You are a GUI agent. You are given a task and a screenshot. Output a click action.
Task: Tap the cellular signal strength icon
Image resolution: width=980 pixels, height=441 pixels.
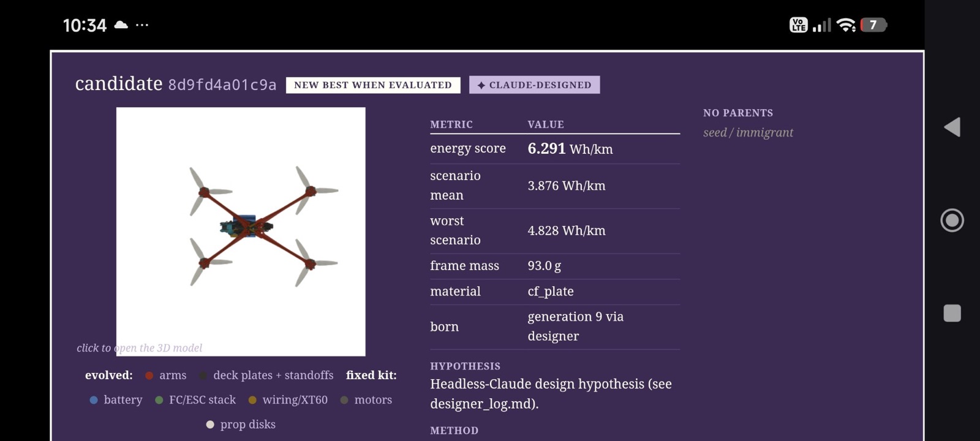coord(822,25)
